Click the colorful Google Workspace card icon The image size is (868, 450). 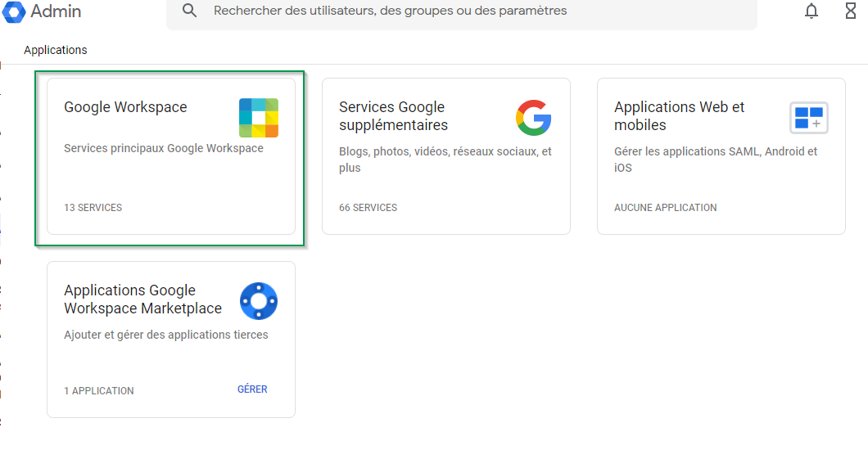(x=259, y=118)
